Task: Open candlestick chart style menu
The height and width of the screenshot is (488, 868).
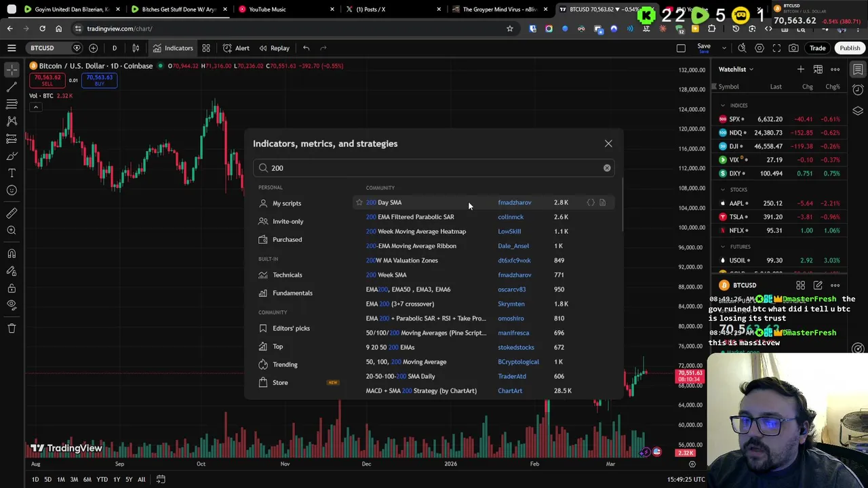Action: coord(136,48)
